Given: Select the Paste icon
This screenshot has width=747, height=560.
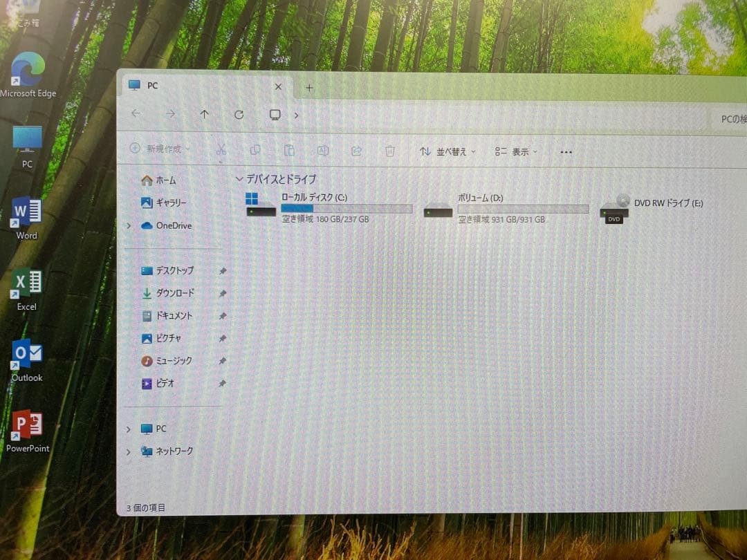Looking at the screenshot, I should (x=289, y=150).
